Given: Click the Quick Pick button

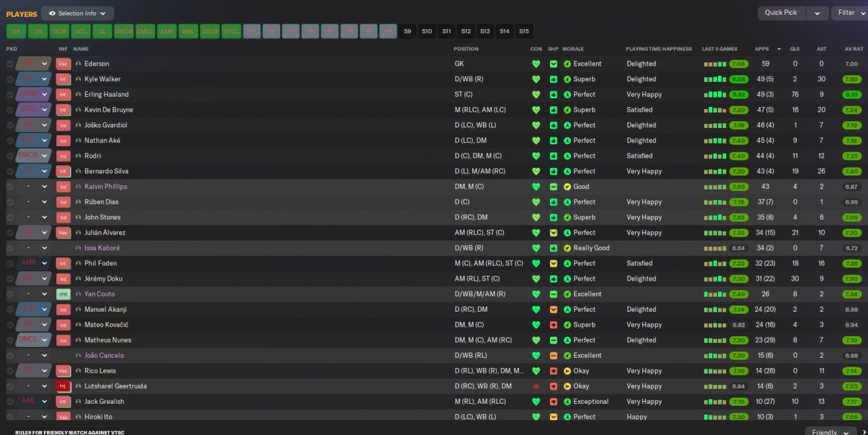Looking at the screenshot, I should click(x=781, y=13).
